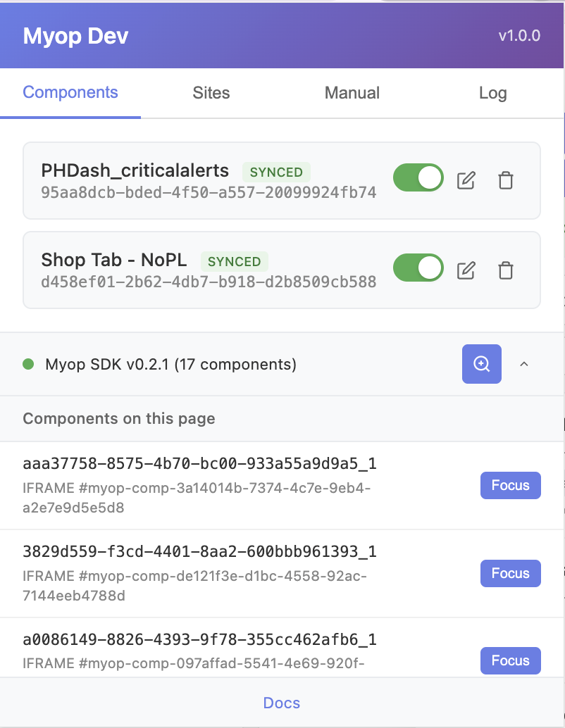This screenshot has height=728, width=565.
Task: Select the Components tab
Action: 70,92
